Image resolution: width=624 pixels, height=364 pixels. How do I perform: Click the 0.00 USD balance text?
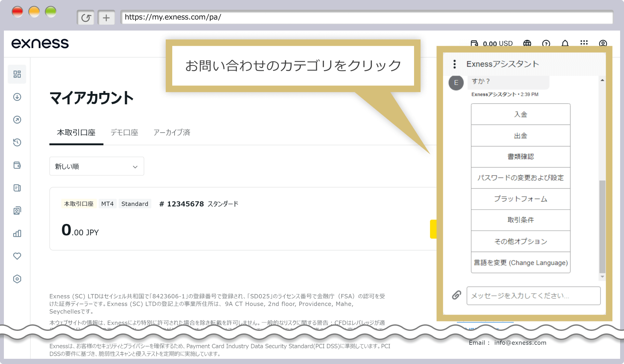click(498, 44)
